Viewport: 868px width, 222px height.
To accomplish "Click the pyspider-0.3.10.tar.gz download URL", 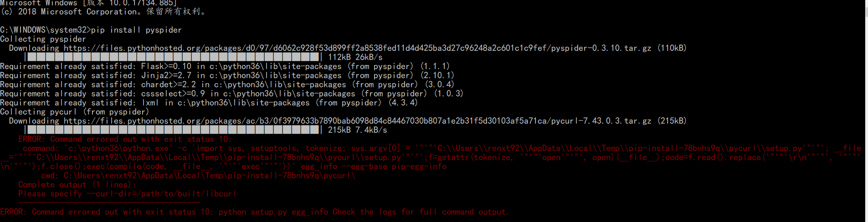I will [357, 48].
